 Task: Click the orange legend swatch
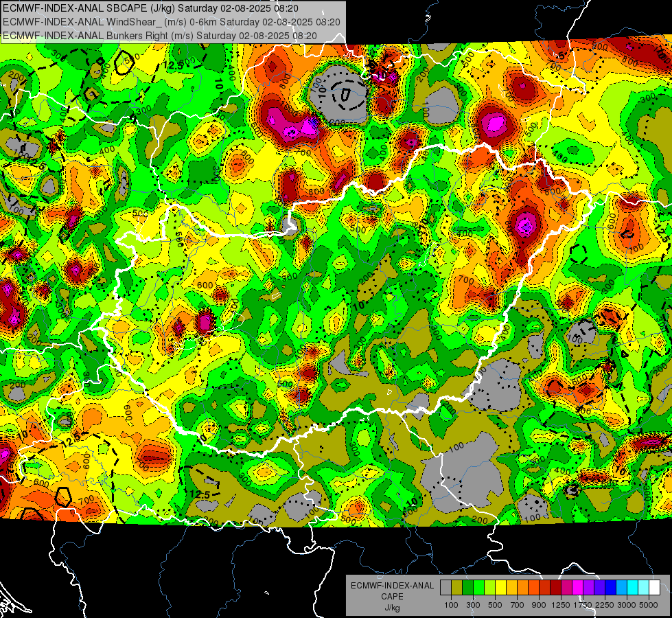(523, 588)
